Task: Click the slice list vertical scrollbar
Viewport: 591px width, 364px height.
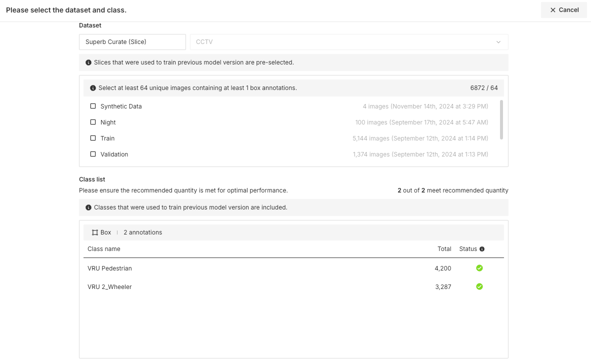Action: [x=501, y=120]
